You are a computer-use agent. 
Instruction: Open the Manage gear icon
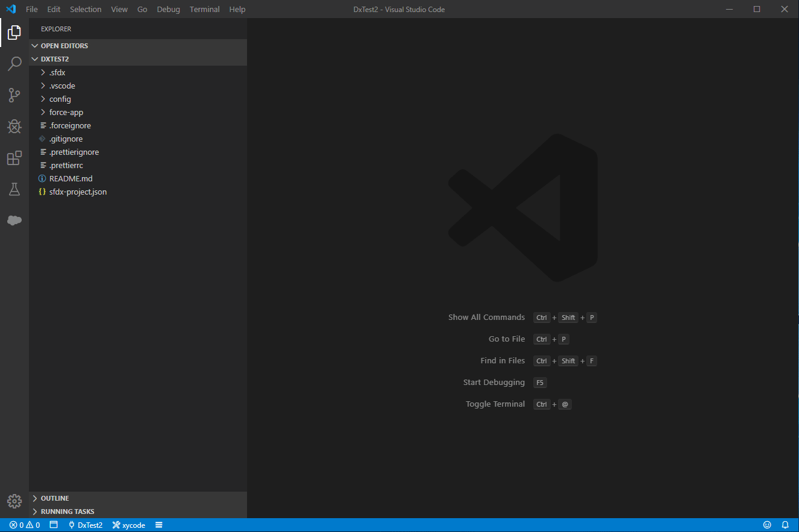tap(14, 501)
